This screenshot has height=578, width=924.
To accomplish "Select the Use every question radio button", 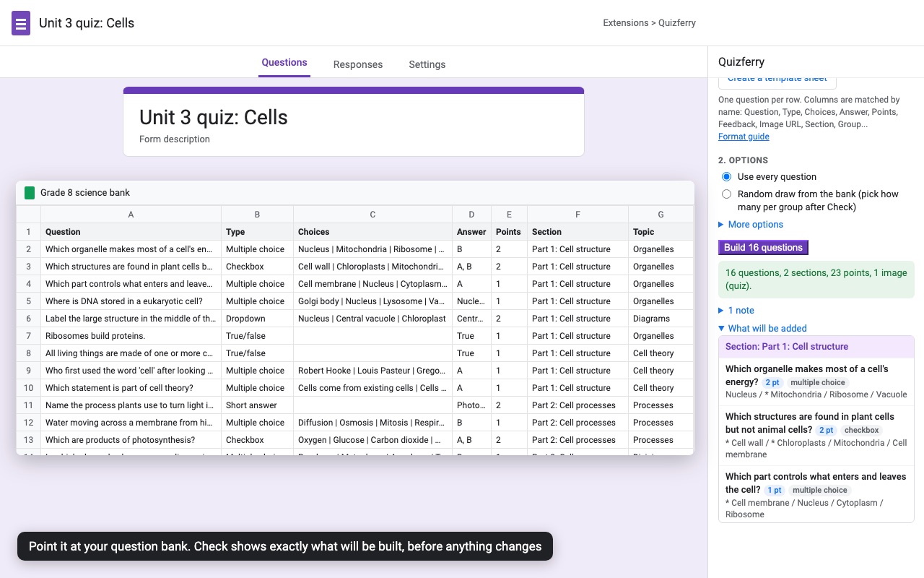I will click(726, 177).
